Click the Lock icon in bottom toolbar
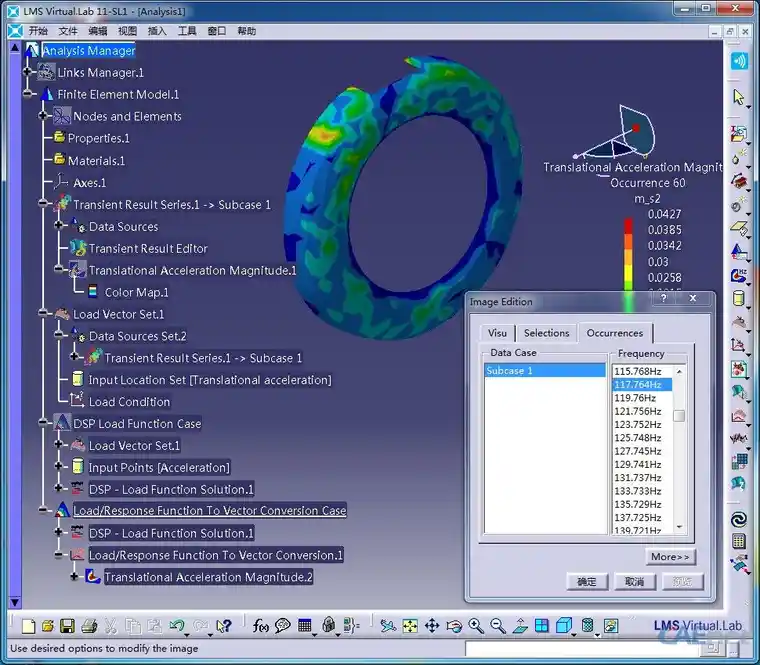The image size is (760, 665). tap(329, 625)
